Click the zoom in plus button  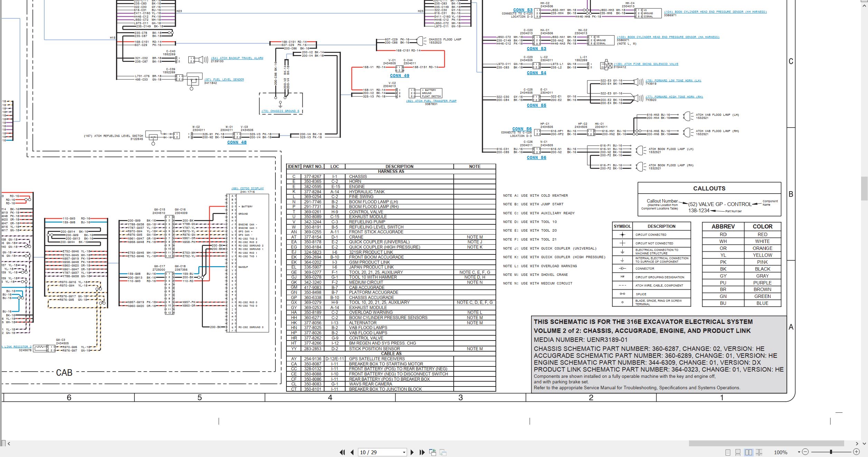856,452
